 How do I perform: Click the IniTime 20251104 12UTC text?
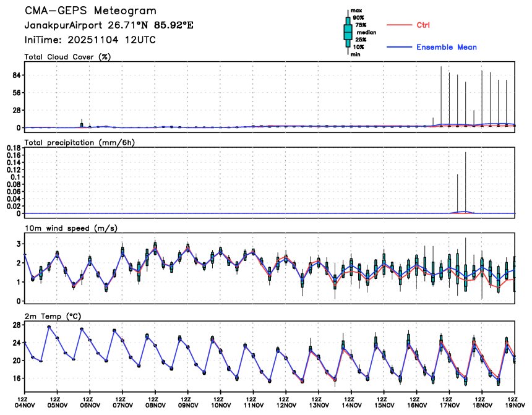[x=90, y=40]
